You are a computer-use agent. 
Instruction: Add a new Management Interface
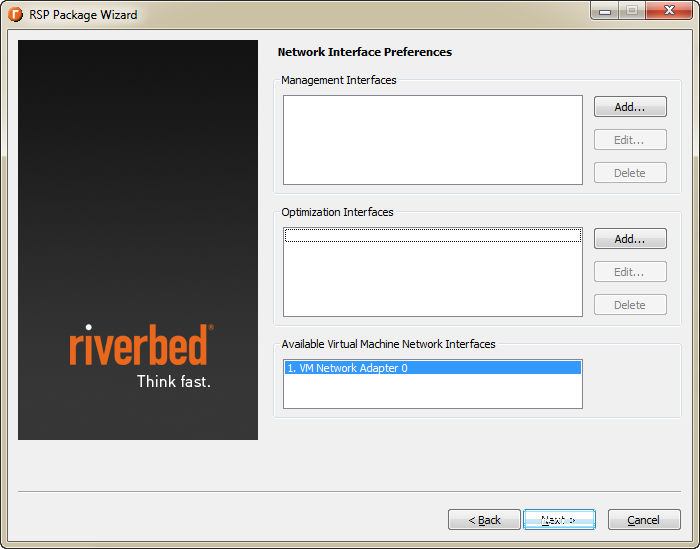pyautogui.click(x=630, y=107)
